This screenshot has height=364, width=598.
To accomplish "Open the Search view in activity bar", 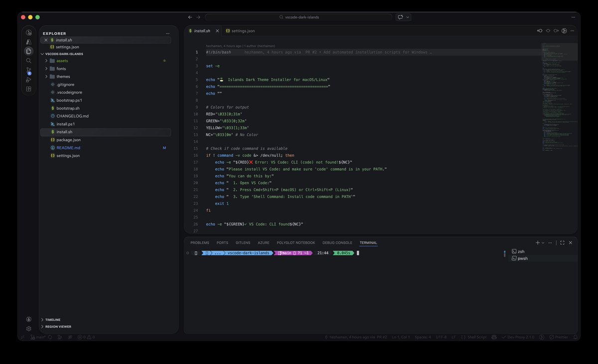I will [28, 61].
